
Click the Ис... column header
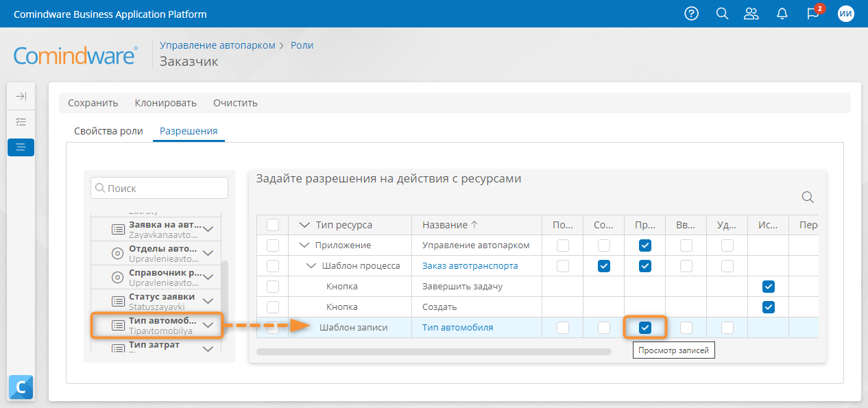tap(768, 225)
